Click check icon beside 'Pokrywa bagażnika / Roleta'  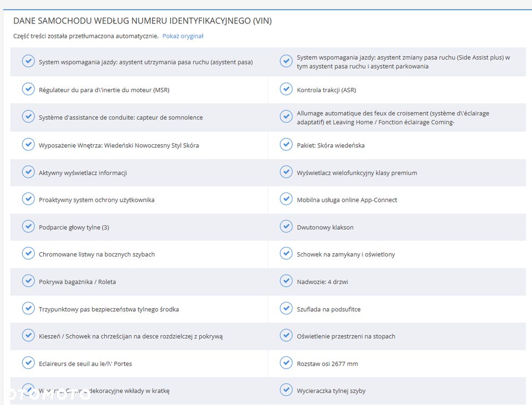(29, 281)
